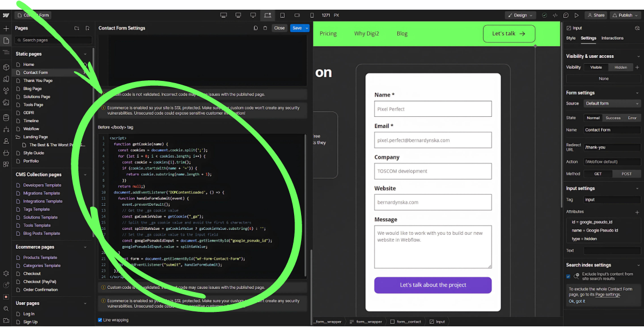Toggle exclude Input's content from search checkbox
The height and width of the screenshot is (336, 644).
coord(568,277)
